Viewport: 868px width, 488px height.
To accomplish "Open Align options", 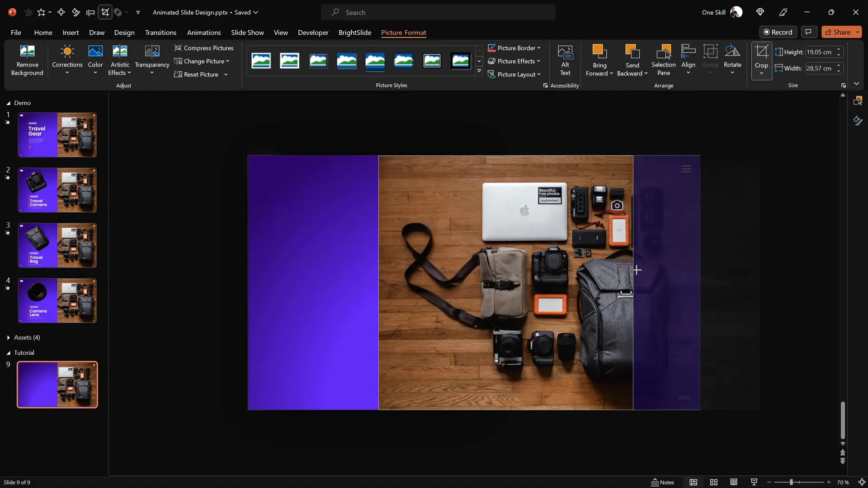I will (x=688, y=60).
